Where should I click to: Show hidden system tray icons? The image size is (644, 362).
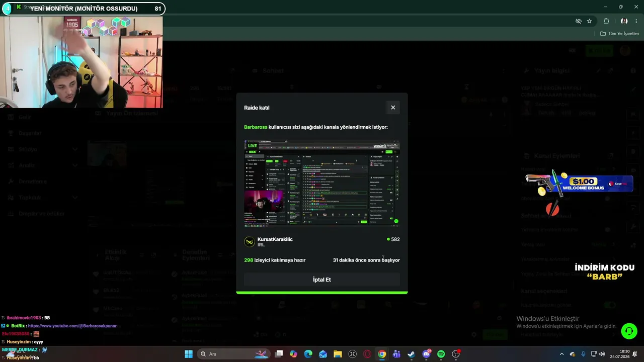tap(562, 354)
